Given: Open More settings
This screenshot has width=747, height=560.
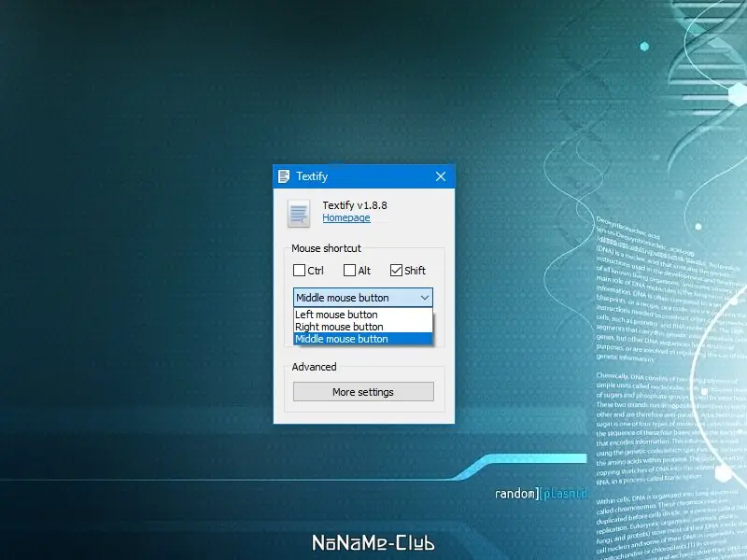Looking at the screenshot, I should (x=363, y=392).
